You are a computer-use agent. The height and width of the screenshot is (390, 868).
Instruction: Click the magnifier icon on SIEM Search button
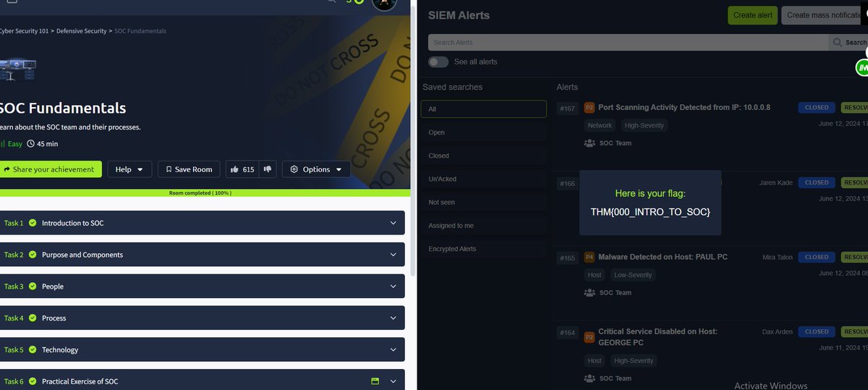point(838,43)
